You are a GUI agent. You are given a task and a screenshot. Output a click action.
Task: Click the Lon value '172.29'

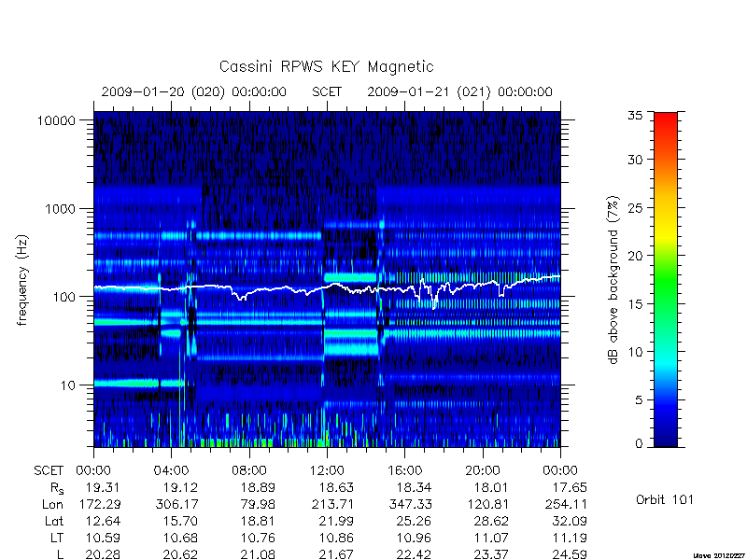coord(98,504)
